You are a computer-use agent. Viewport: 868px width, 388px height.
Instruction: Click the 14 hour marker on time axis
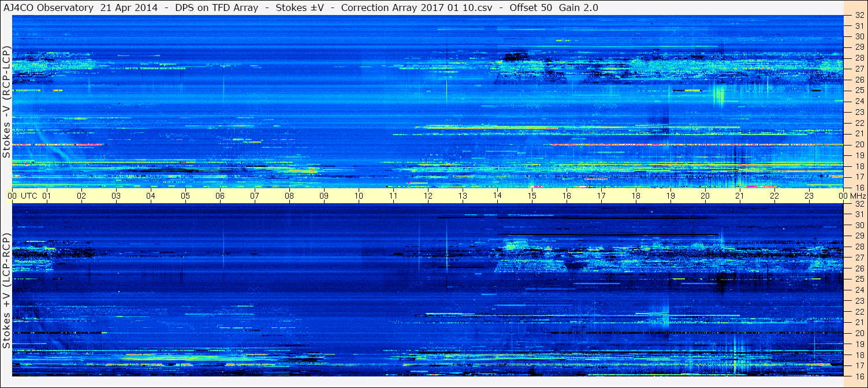pyautogui.click(x=497, y=196)
